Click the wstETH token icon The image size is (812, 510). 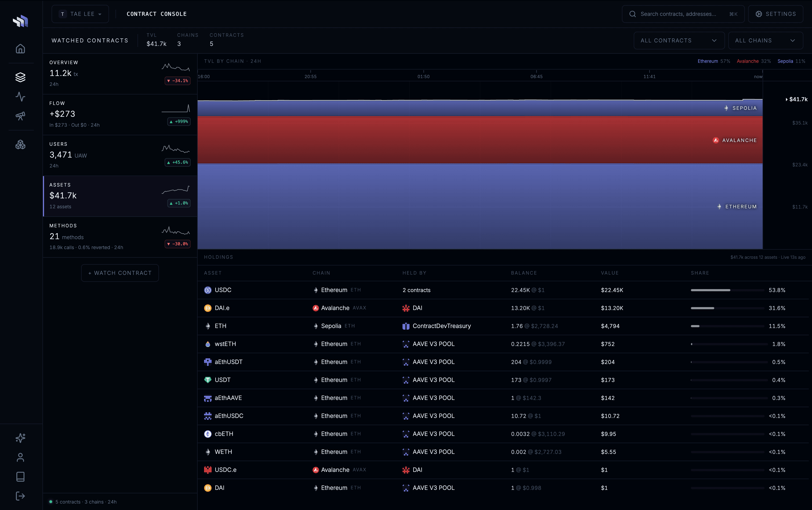coord(208,344)
